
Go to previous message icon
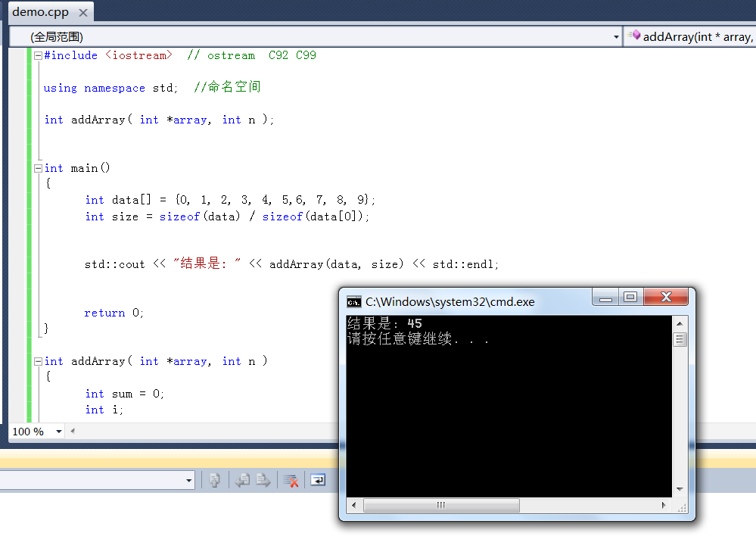[x=242, y=480]
